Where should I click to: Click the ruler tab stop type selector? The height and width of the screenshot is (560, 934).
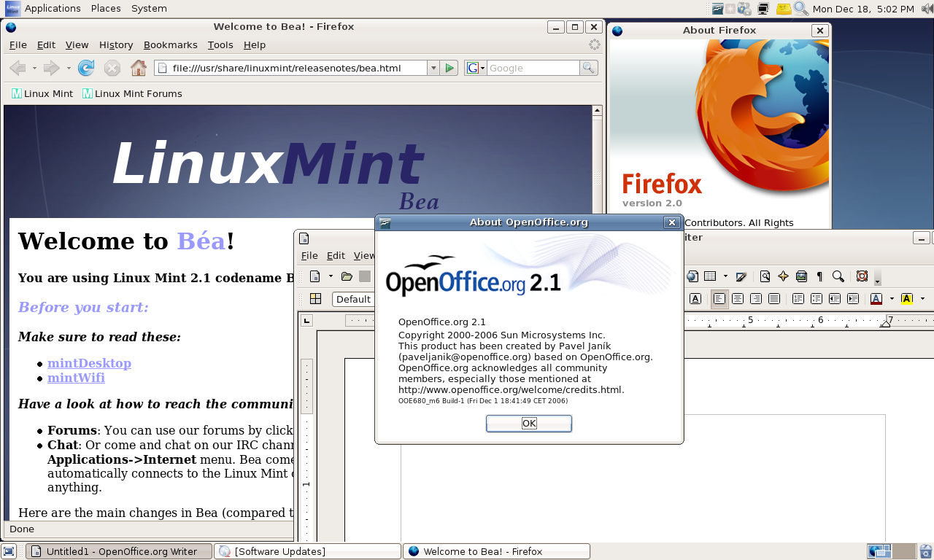pos(307,320)
